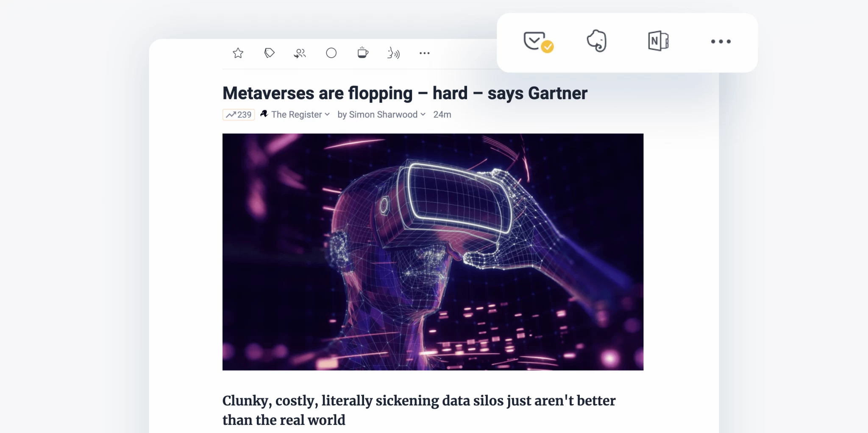The width and height of the screenshot is (868, 433).
Task: Click the coffee cup icon in toolbar
Action: click(x=362, y=53)
